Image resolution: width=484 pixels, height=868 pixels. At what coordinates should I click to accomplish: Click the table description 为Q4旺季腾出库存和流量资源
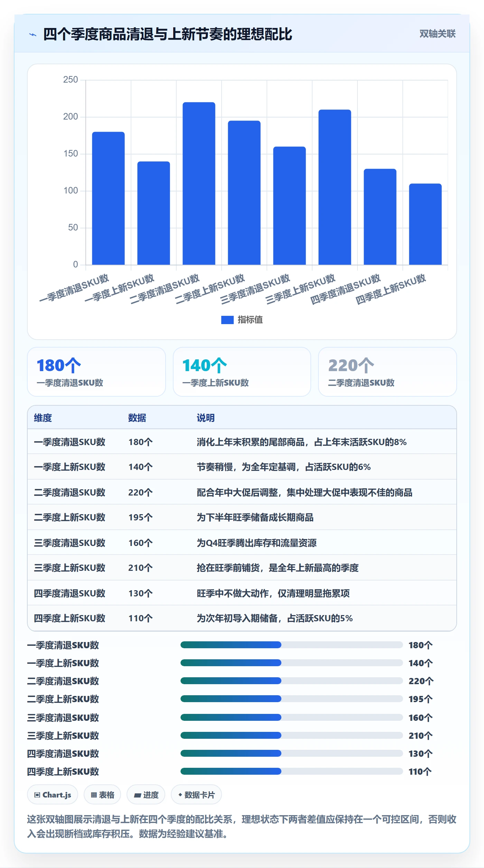(257, 543)
